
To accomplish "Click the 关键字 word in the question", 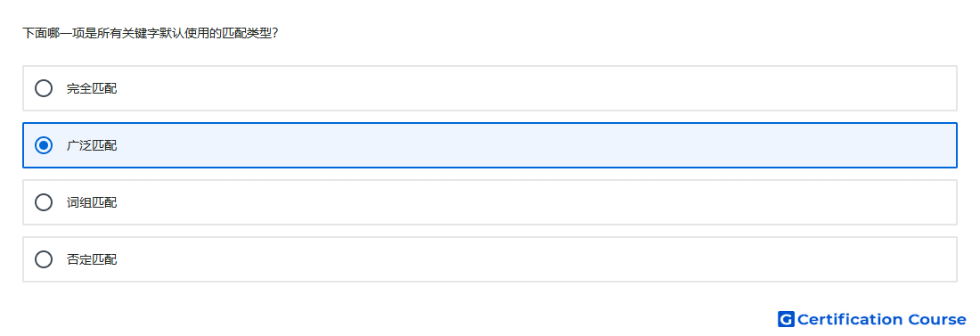I will click(x=141, y=33).
